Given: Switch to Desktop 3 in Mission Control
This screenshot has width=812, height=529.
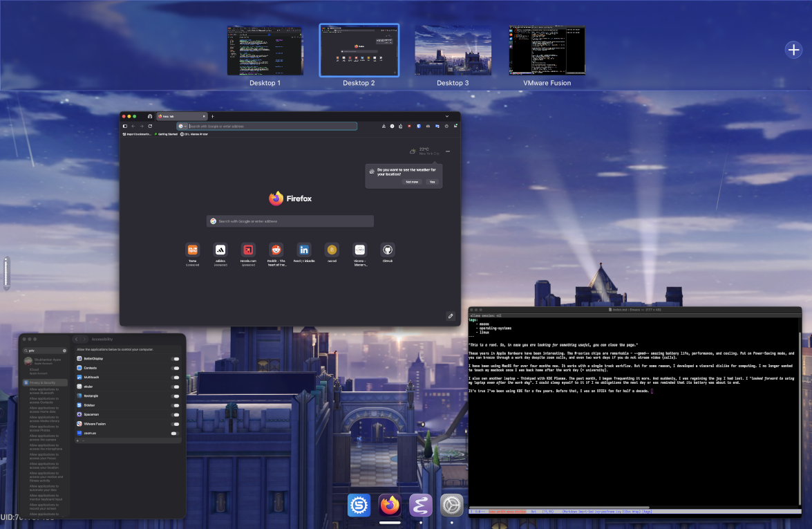Looking at the screenshot, I should (x=451, y=50).
